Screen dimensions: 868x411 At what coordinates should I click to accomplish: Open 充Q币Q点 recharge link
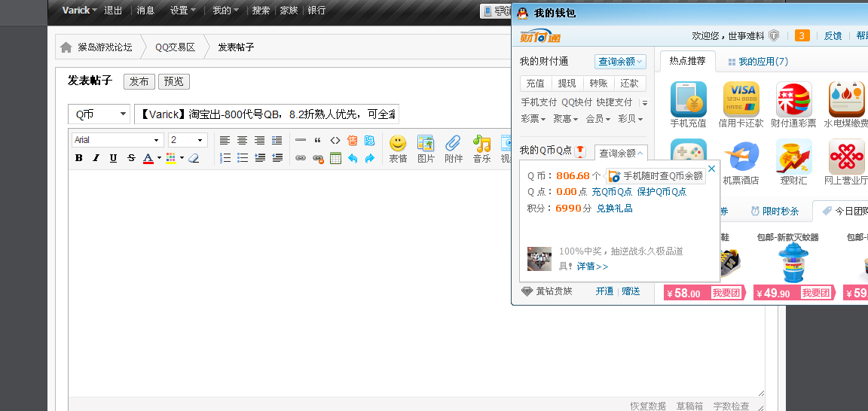612,191
